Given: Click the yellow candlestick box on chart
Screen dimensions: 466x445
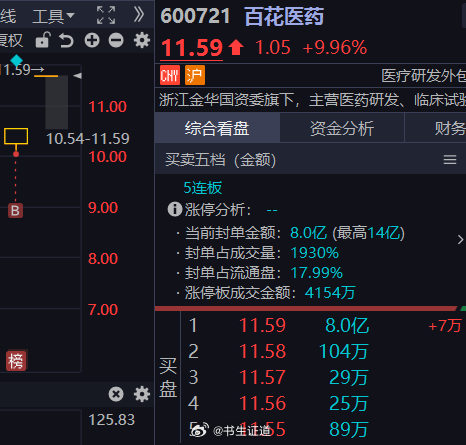Looking at the screenshot, I should pyautogui.click(x=16, y=136).
